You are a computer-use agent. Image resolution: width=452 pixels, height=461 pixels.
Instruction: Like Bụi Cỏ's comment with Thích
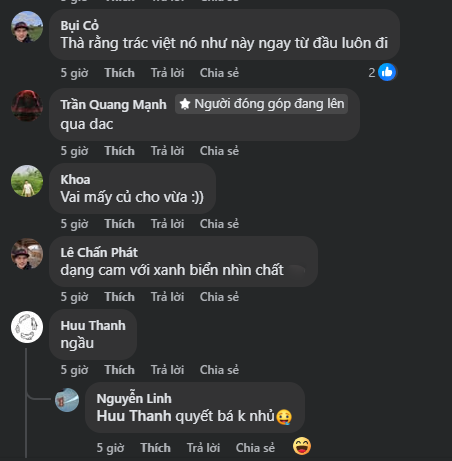pyautogui.click(x=120, y=73)
